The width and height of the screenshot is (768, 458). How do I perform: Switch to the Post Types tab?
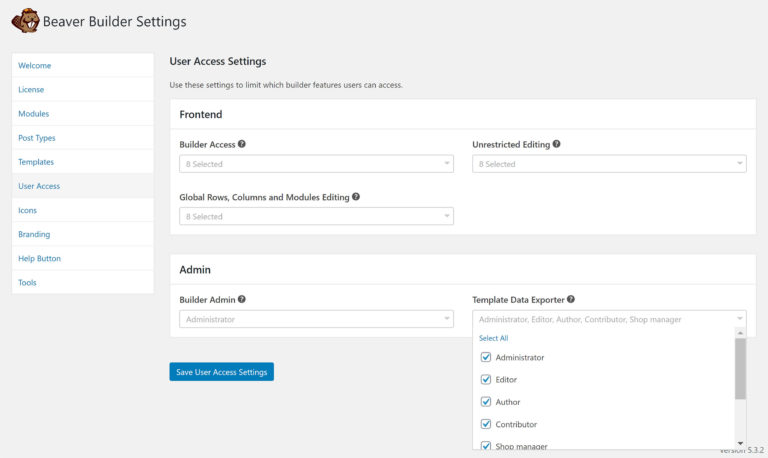[83, 138]
